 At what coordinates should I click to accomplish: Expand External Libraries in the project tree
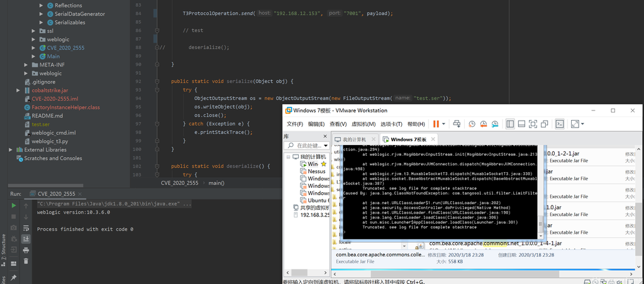coord(11,150)
